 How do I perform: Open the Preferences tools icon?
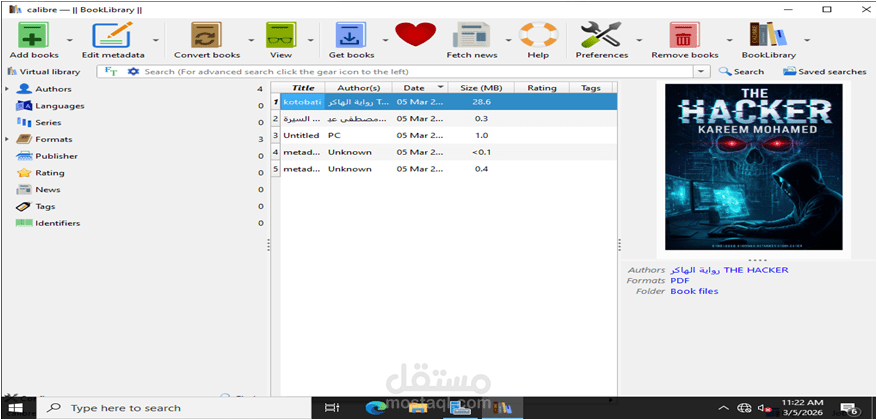[601, 35]
